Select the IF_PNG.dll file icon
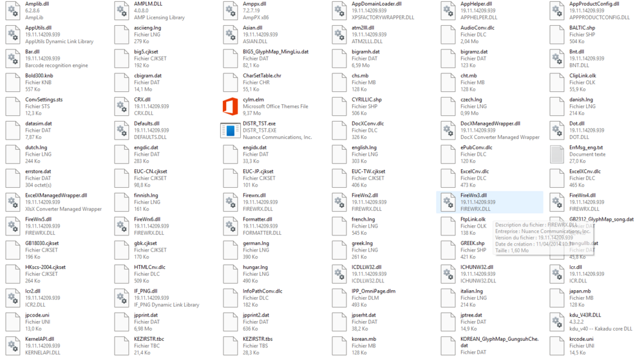Screen dimensions: 644x357 [x=122, y=298]
